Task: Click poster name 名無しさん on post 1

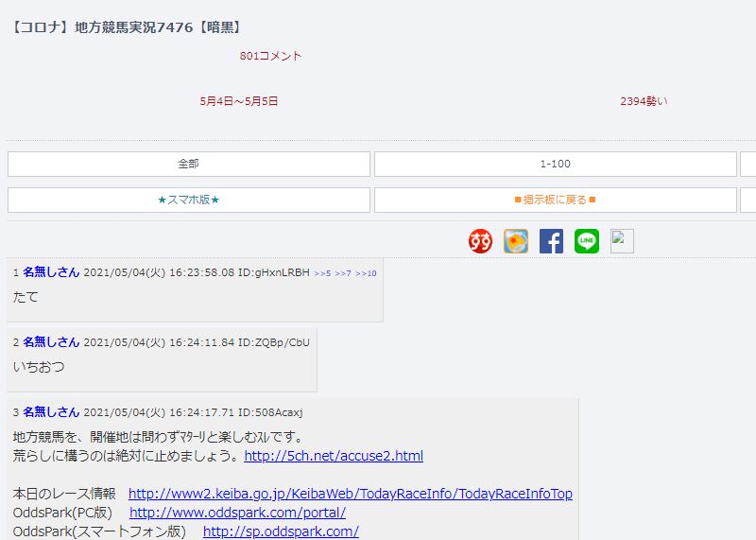Action: 51,272
